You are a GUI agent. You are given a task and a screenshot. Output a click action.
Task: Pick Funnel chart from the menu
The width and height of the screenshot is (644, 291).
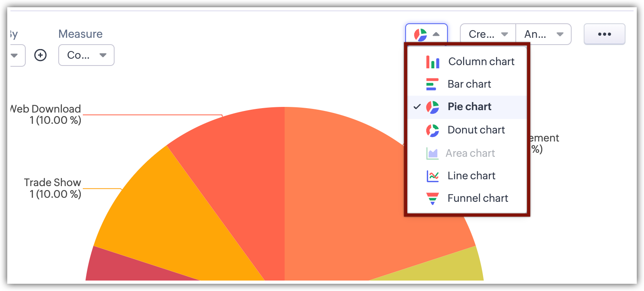click(x=478, y=198)
